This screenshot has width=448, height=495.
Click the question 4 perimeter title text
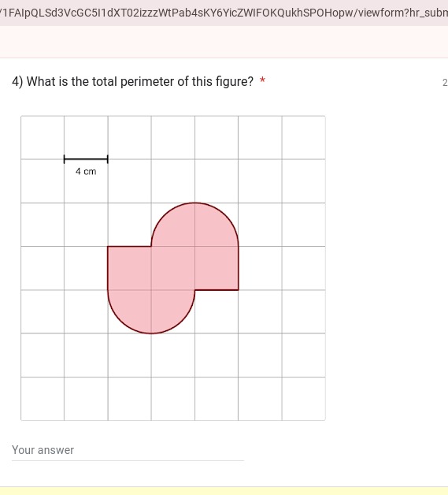pos(132,82)
